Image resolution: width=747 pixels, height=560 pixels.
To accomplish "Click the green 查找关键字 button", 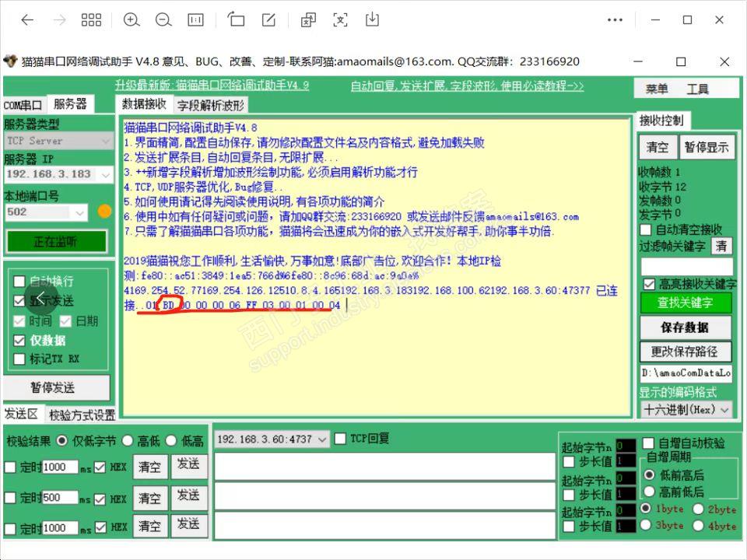I will click(685, 303).
